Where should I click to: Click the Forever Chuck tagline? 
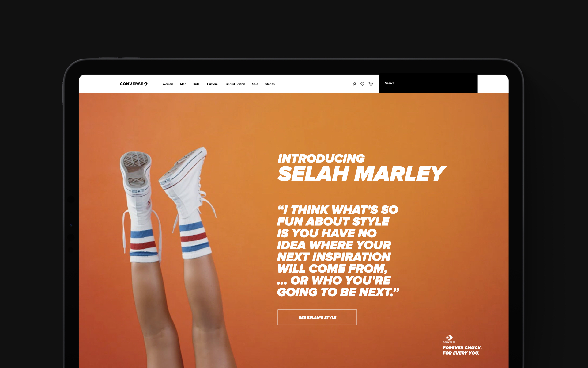[462, 350]
